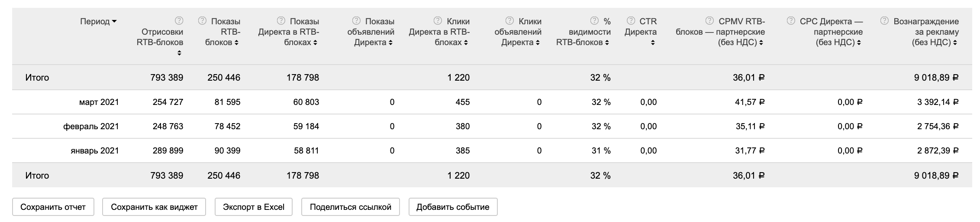Click help icon beside Отрисовки RTB-блоков

[x=179, y=21]
